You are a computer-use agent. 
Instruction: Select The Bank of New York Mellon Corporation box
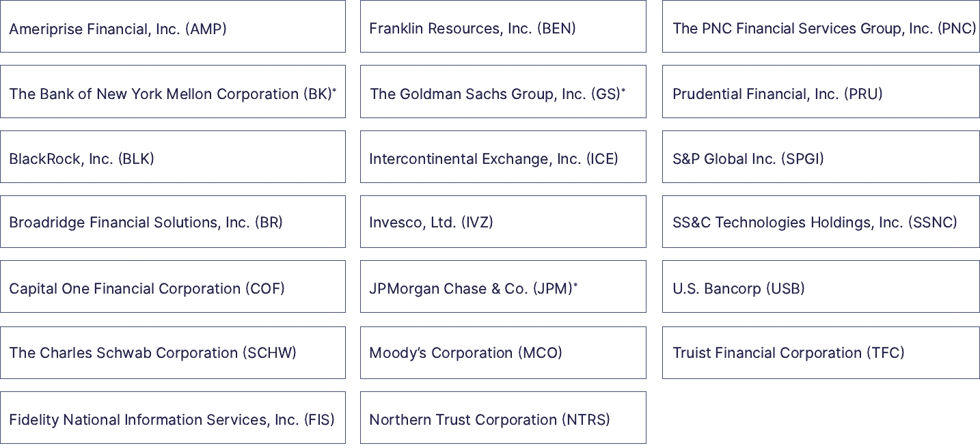click(x=172, y=93)
